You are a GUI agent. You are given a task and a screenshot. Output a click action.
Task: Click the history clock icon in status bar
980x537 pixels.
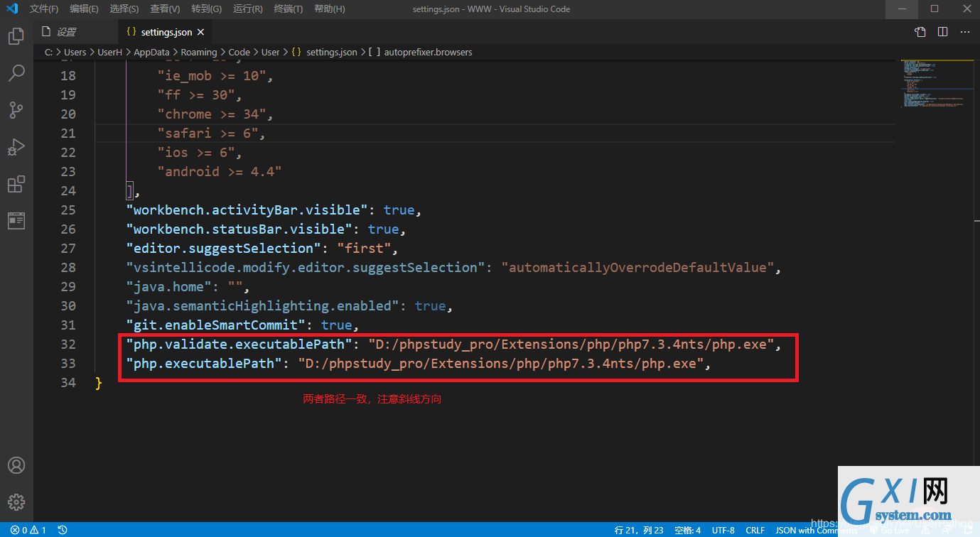[x=63, y=530]
